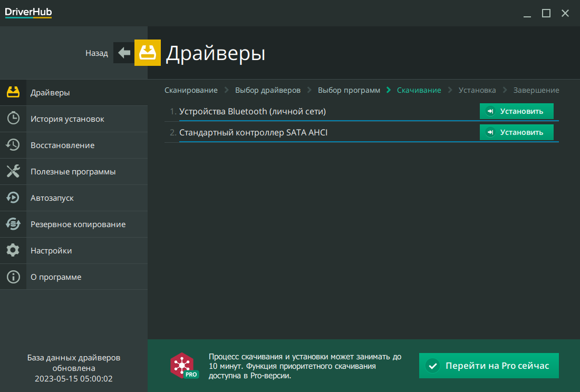Viewport: 580px width, 392px height.
Task: Click the yellow Драйверы header icon
Action: tap(148, 53)
